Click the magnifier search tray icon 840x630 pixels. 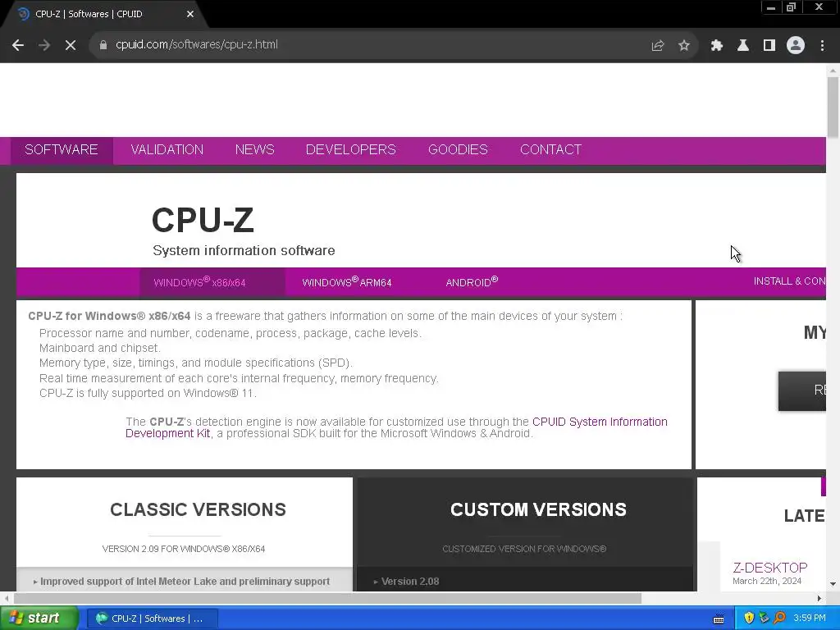pos(779,619)
